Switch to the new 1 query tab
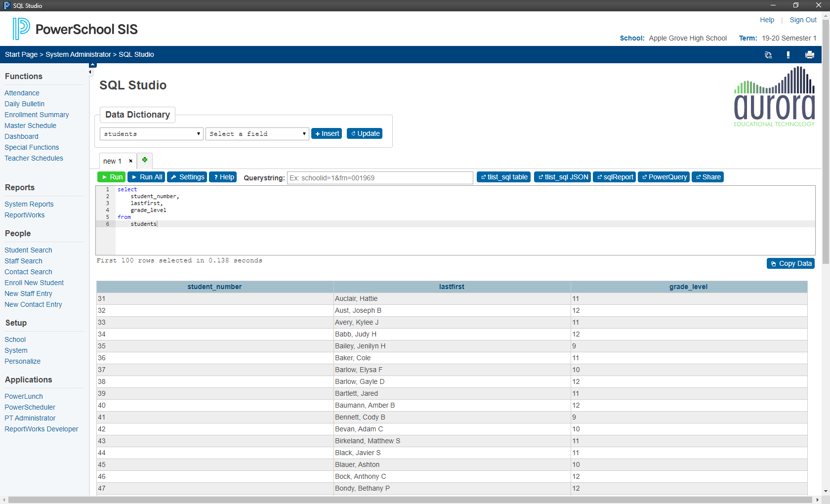The image size is (830, 504). pos(113,161)
